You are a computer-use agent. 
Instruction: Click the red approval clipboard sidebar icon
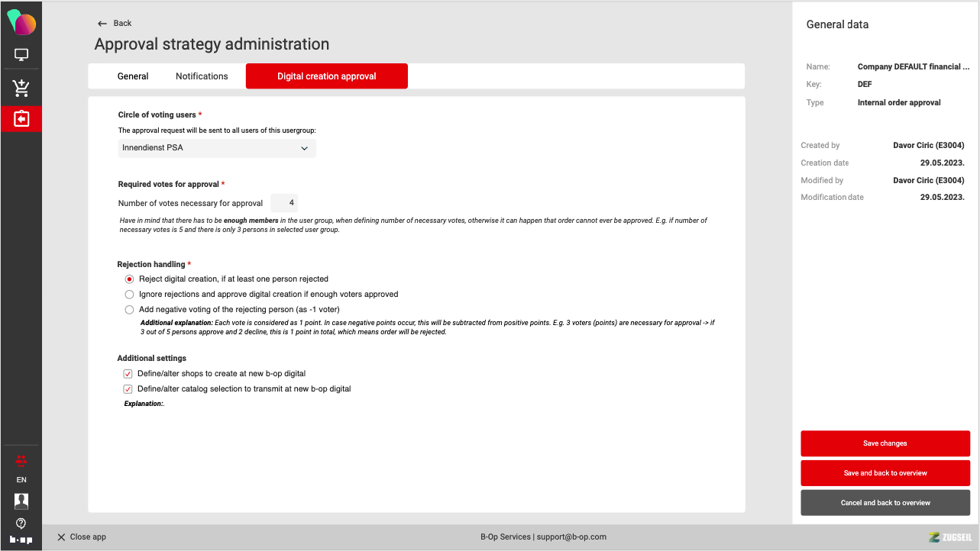pos(21,119)
